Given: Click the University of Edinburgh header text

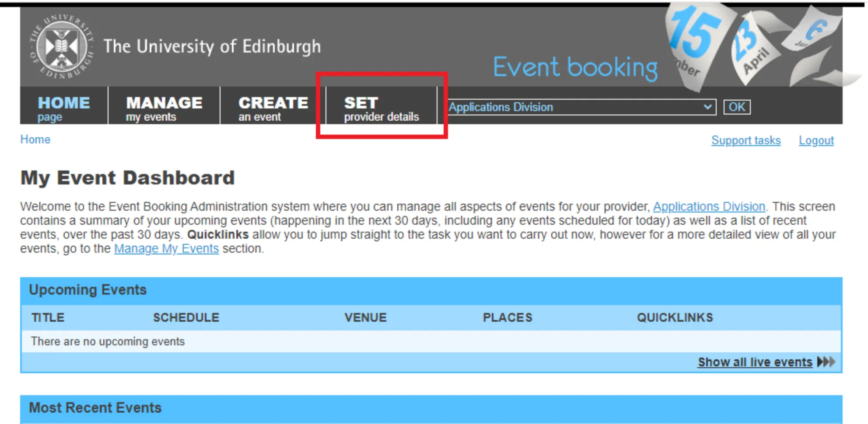Looking at the screenshot, I should pos(212,47).
